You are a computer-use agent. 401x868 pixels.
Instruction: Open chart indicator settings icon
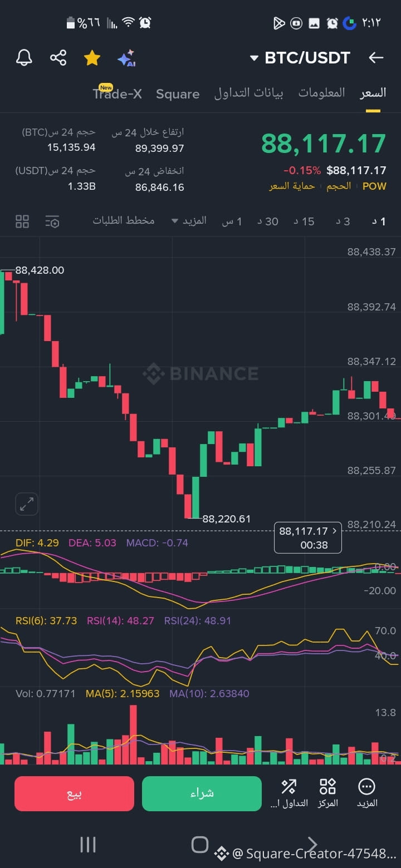(52, 221)
